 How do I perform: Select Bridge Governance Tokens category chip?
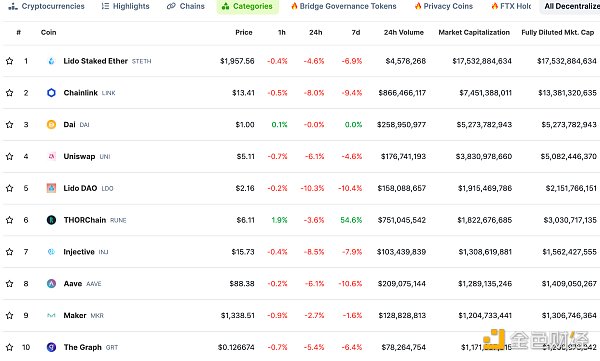344,6
